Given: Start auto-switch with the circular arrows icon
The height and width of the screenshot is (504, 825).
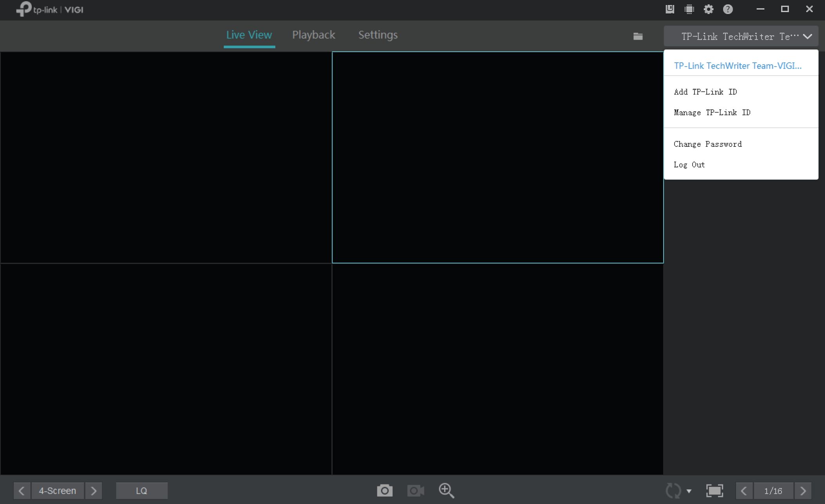Looking at the screenshot, I should [673, 490].
